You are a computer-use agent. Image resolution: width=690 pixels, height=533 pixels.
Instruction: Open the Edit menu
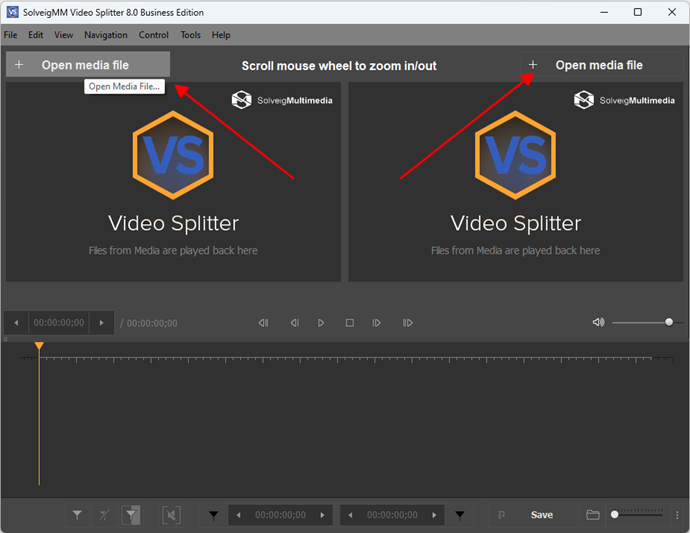pyautogui.click(x=36, y=35)
